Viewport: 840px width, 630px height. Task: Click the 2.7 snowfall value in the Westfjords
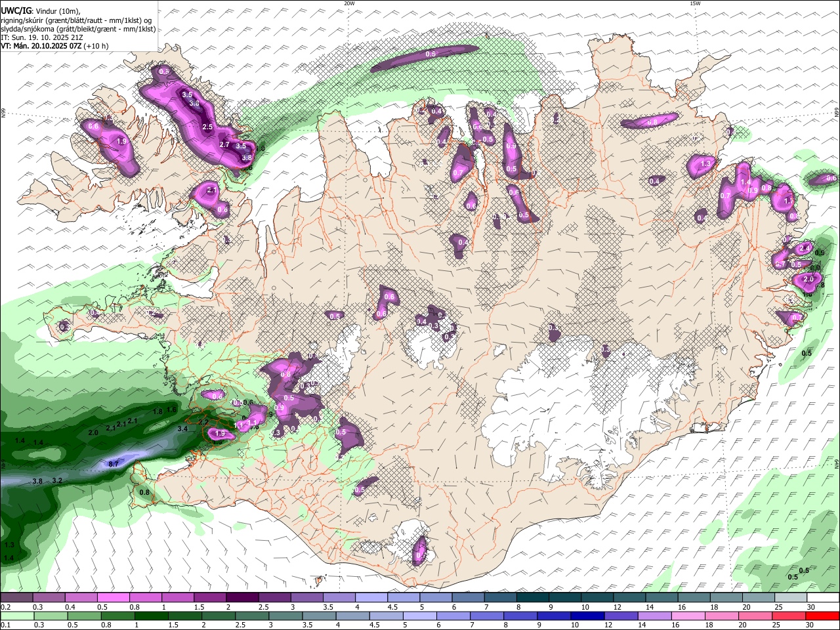(x=224, y=145)
